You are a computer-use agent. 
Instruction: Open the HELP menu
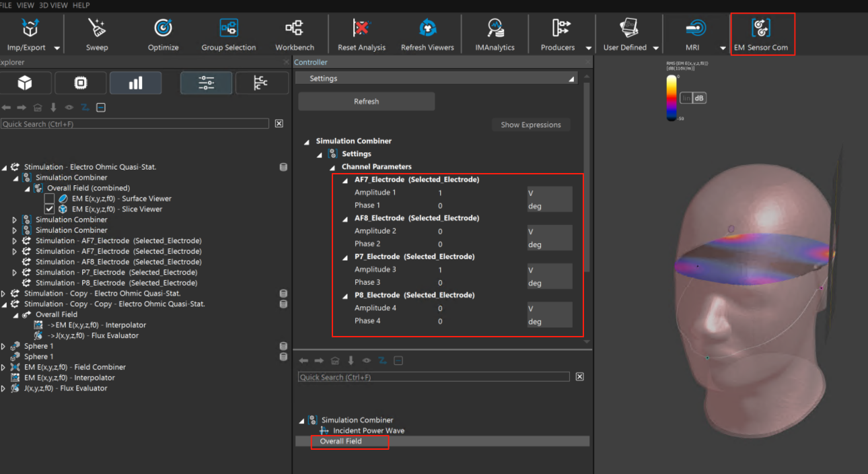click(81, 5)
